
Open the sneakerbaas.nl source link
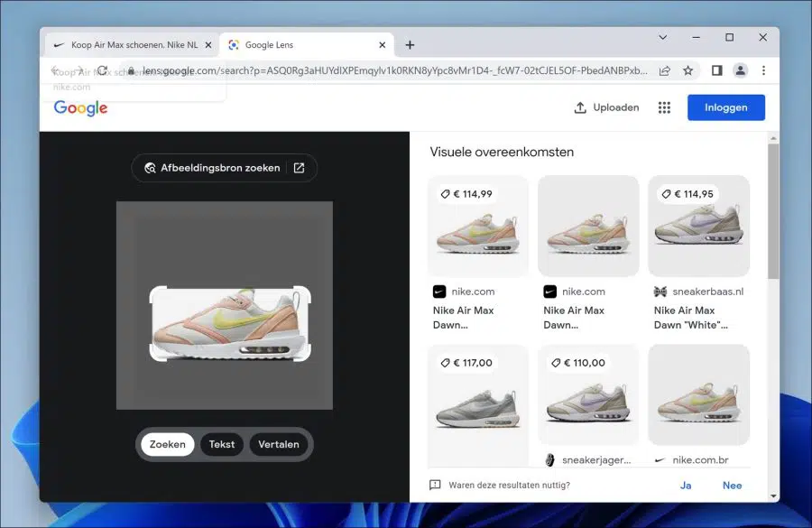point(708,292)
